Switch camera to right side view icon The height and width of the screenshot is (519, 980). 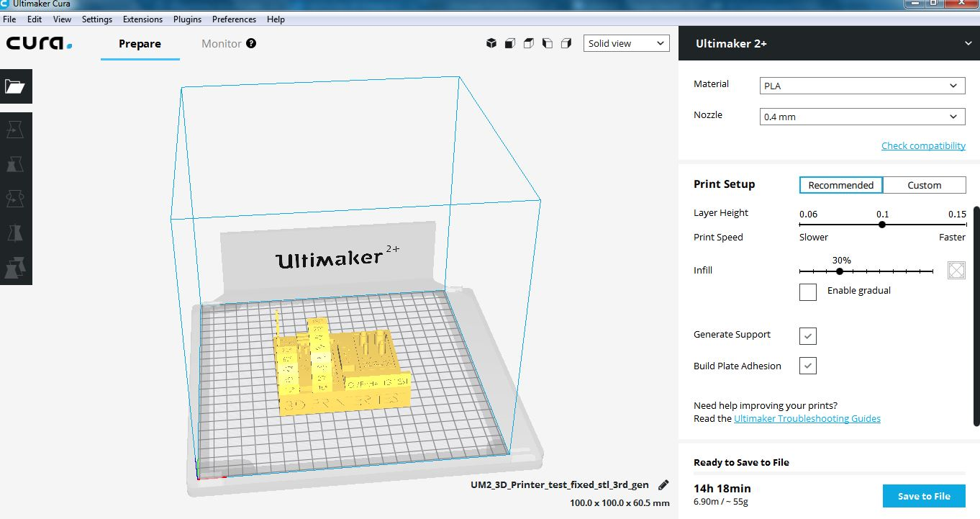566,43
